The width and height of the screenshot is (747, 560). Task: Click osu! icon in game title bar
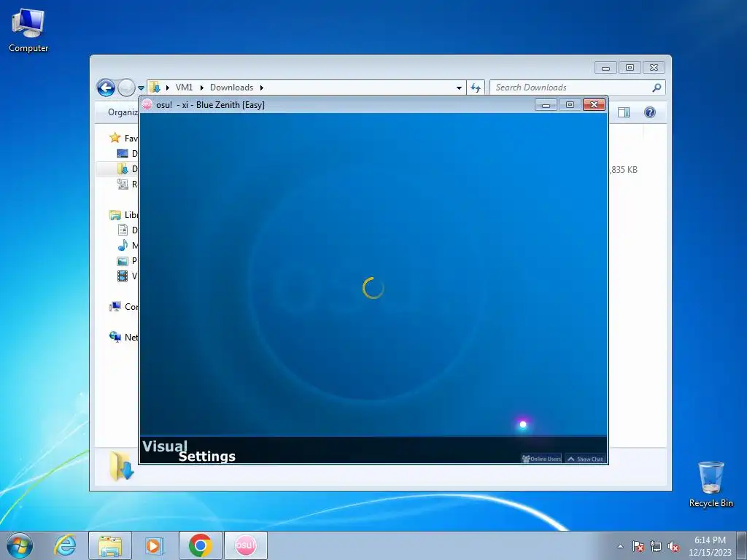147,104
